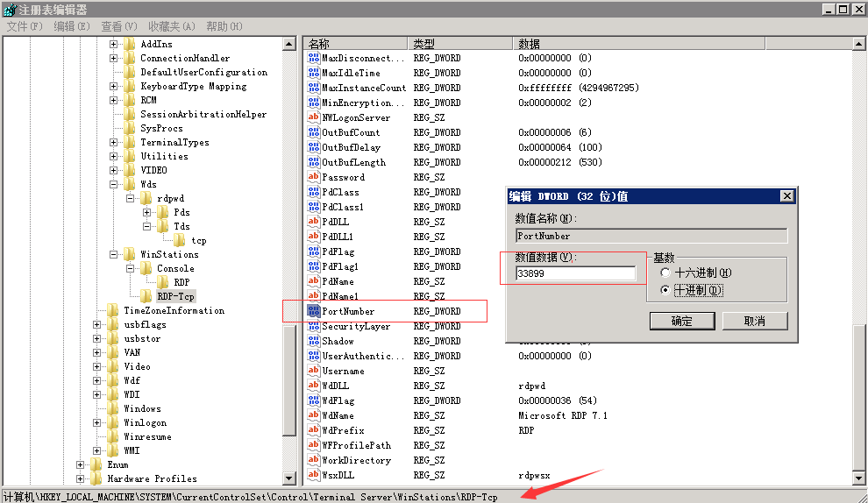Expand the TerminalTypes tree node
Screen dimensions: 868x503
coord(113,142)
